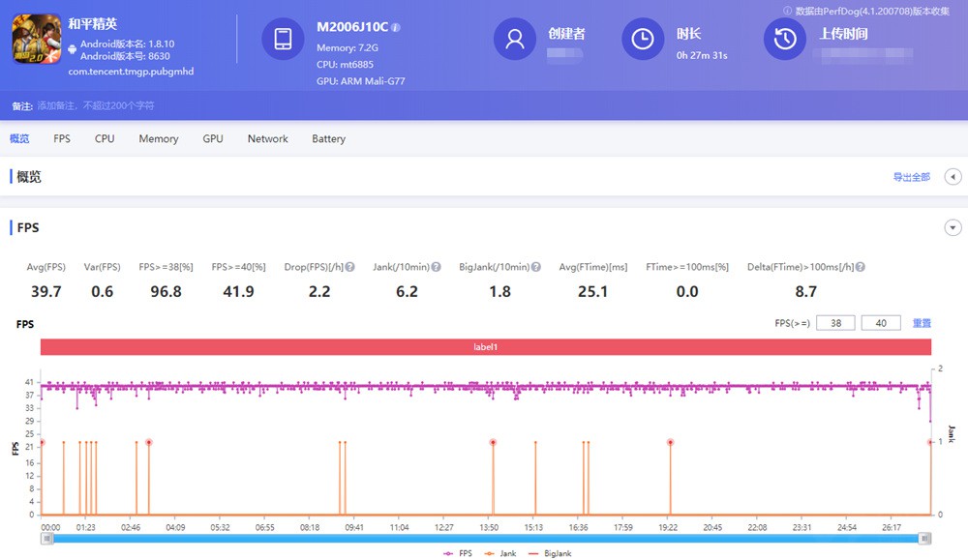968x560 pixels.
Task: Toggle the Jank legend series
Action: coord(500,554)
